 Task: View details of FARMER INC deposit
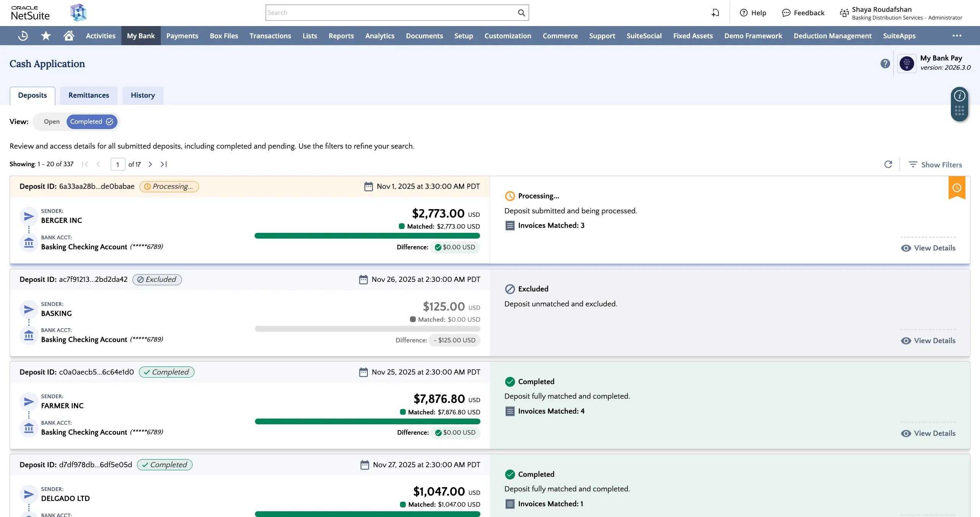coord(928,434)
